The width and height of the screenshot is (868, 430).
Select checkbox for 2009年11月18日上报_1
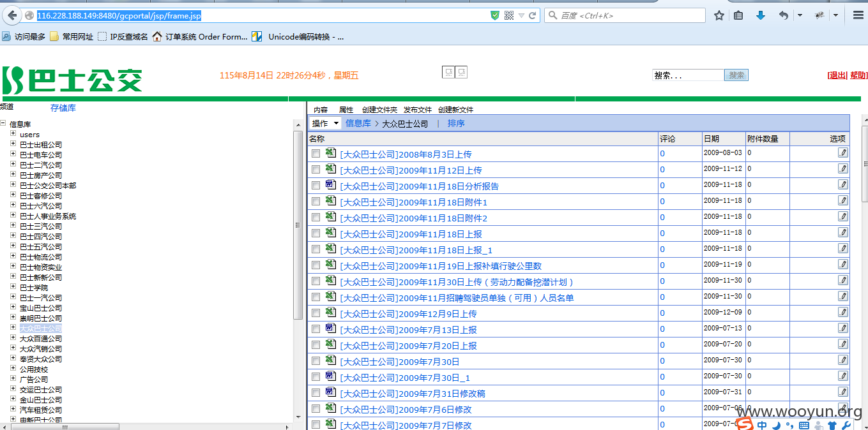316,249
